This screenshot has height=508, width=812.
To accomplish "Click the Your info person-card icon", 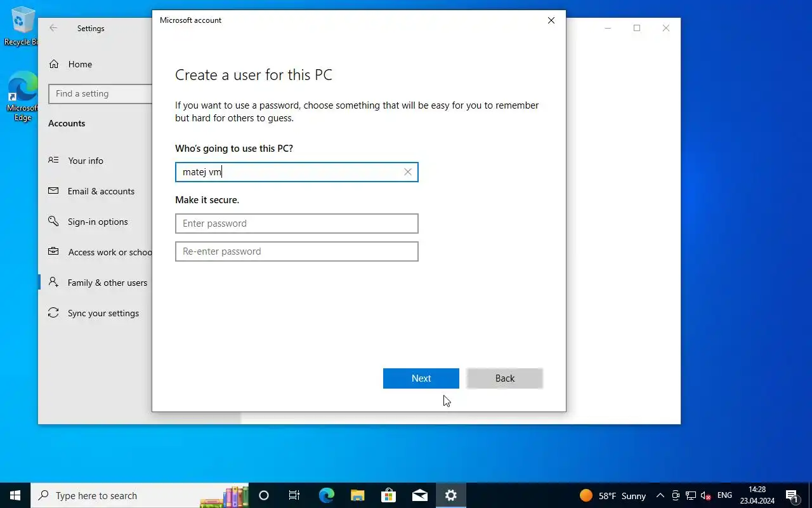I will pos(54,160).
